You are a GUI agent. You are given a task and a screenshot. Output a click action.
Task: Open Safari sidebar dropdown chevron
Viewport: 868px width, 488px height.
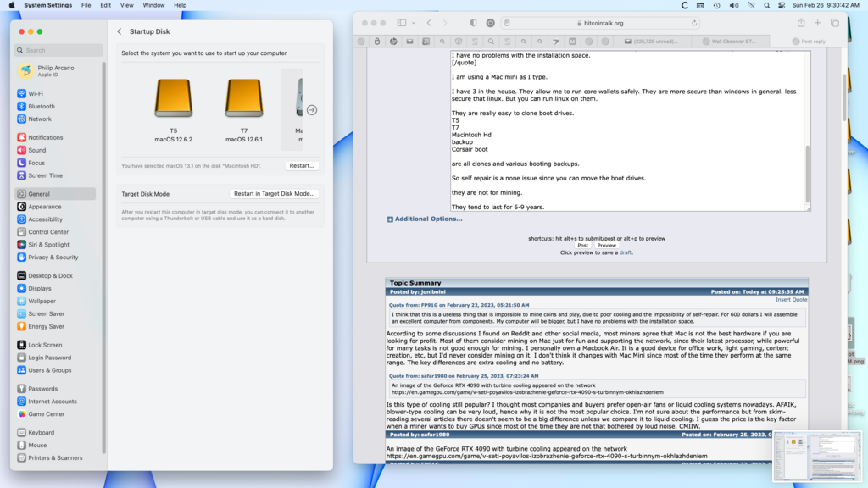(x=414, y=23)
